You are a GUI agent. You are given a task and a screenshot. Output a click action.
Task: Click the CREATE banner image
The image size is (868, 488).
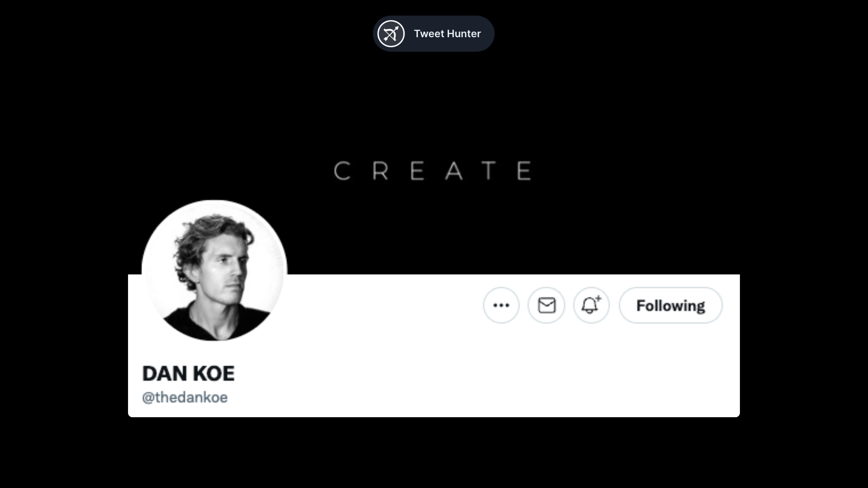434,170
